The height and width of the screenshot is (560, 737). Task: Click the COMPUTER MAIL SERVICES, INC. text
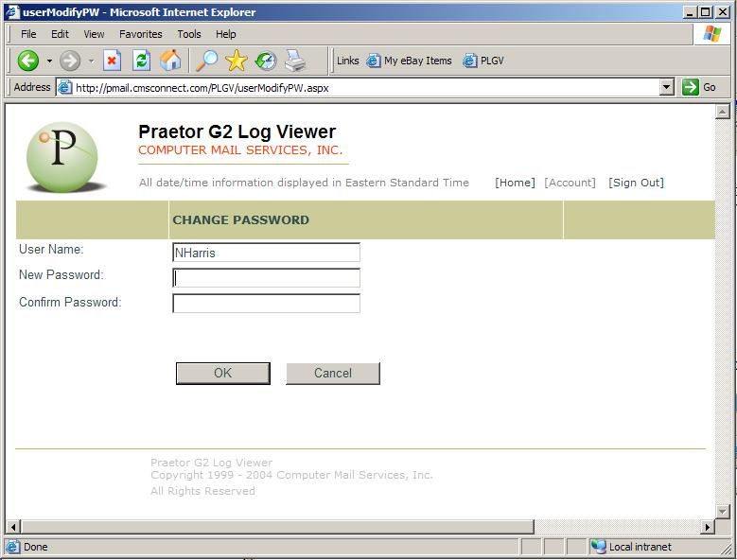tap(240, 150)
